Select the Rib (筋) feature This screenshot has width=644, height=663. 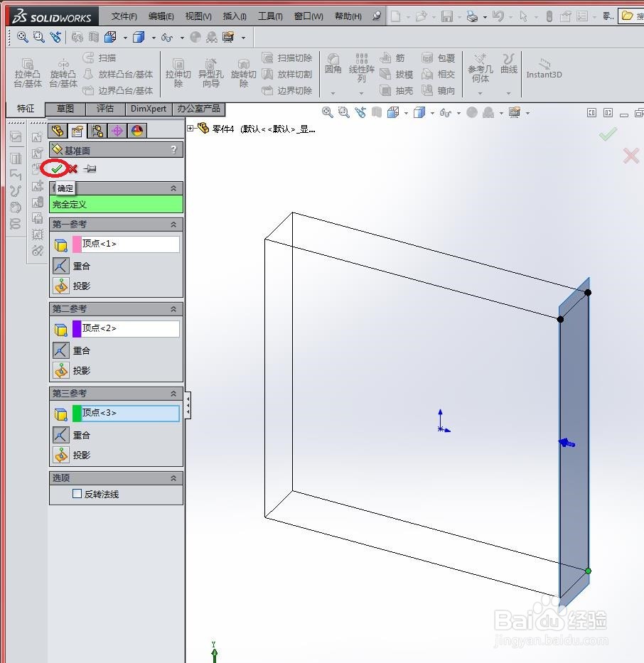click(392, 58)
